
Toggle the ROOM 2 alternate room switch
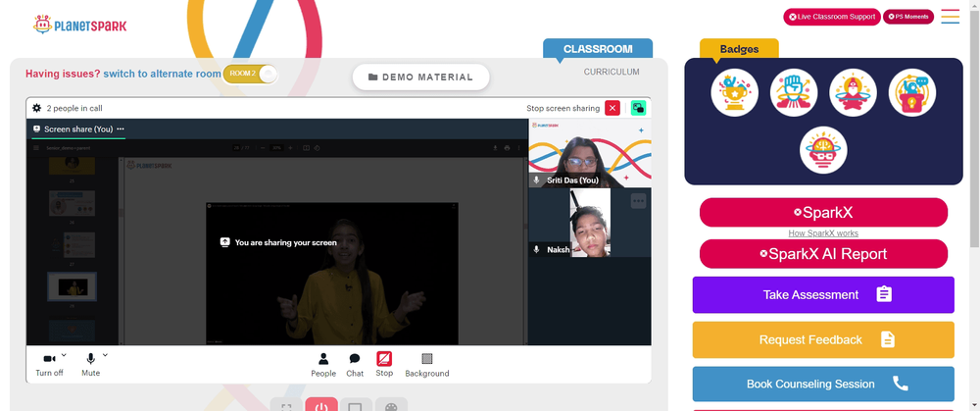click(250, 74)
